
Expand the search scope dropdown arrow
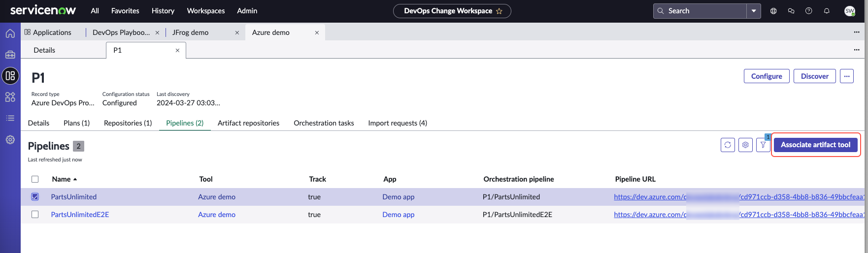click(754, 11)
